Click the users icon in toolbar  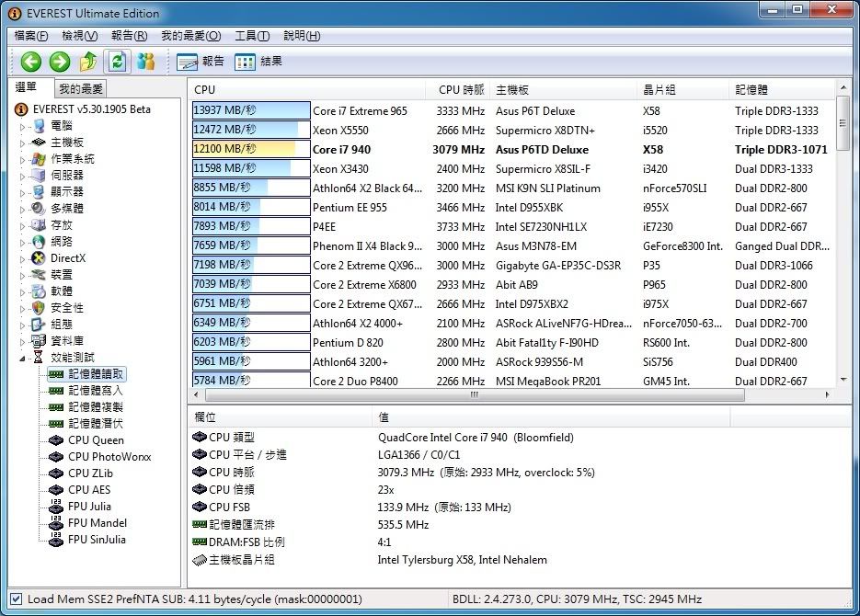(146, 62)
